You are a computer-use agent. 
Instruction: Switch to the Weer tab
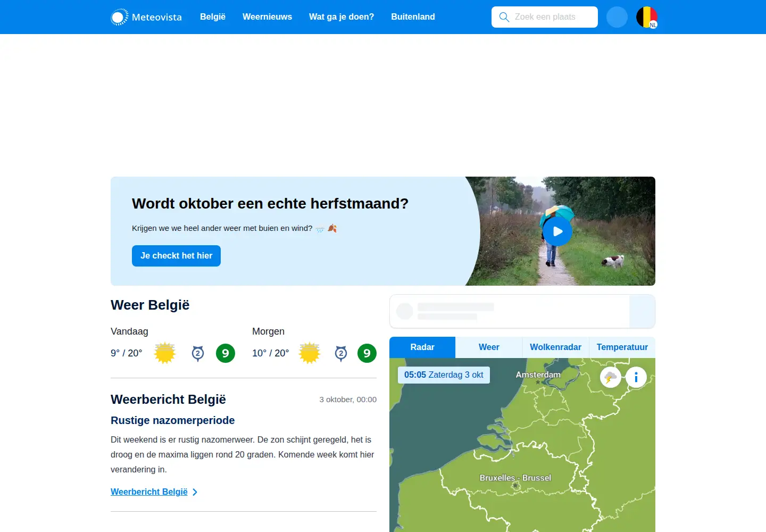pos(489,347)
